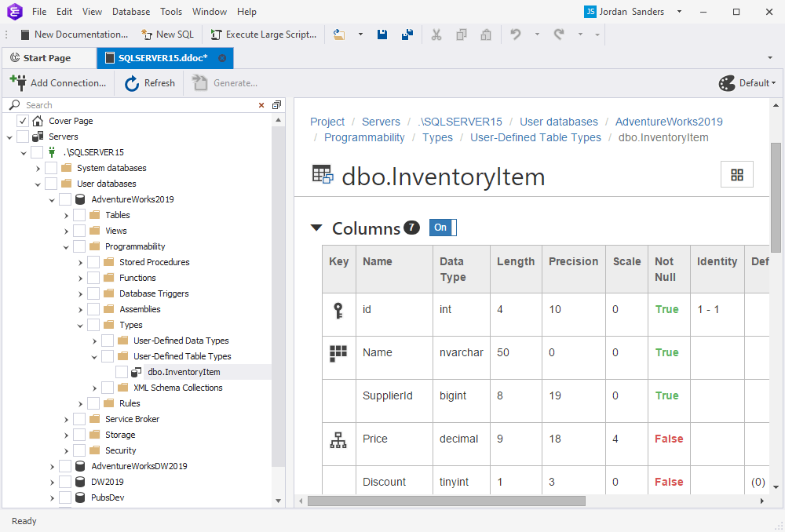
Task: Clear the tree Search field
Action: [x=261, y=104]
